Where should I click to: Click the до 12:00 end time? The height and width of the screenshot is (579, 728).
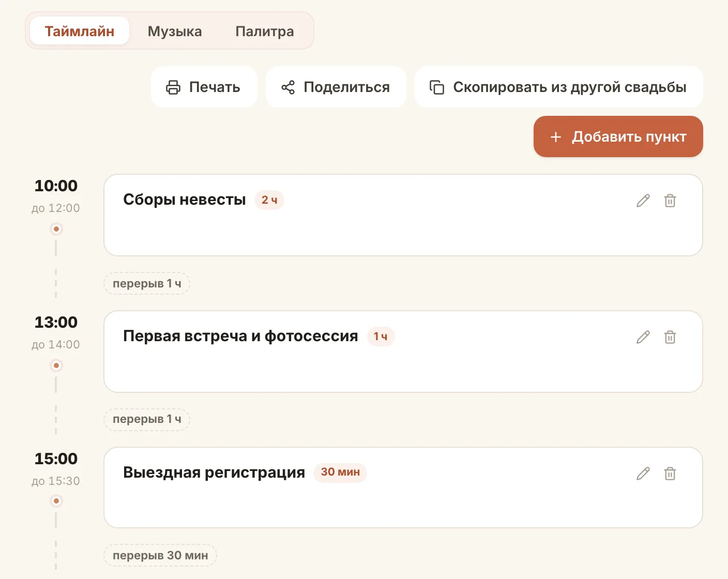(56, 208)
